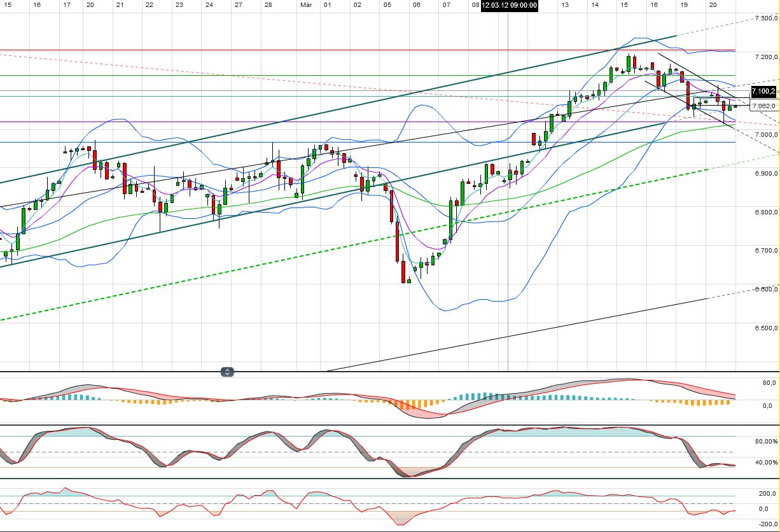
Task: Click the 05 date label on the time axis
Action: tap(387, 5)
